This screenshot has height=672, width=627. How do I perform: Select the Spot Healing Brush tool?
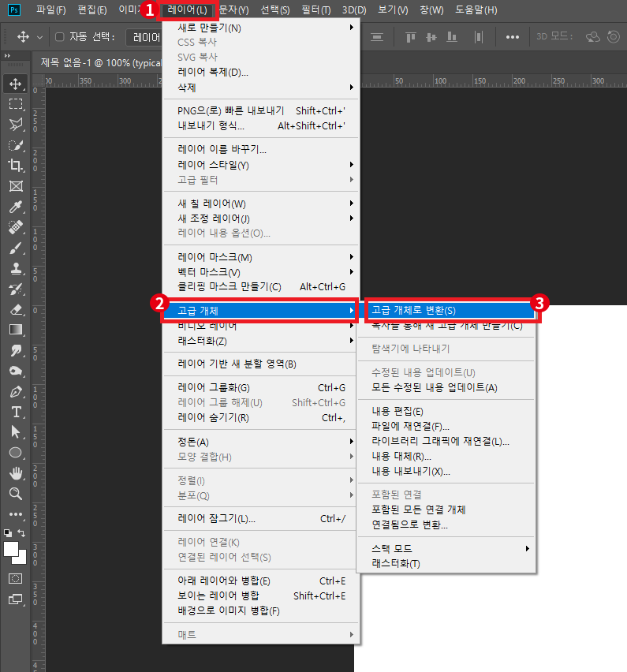point(16,227)
